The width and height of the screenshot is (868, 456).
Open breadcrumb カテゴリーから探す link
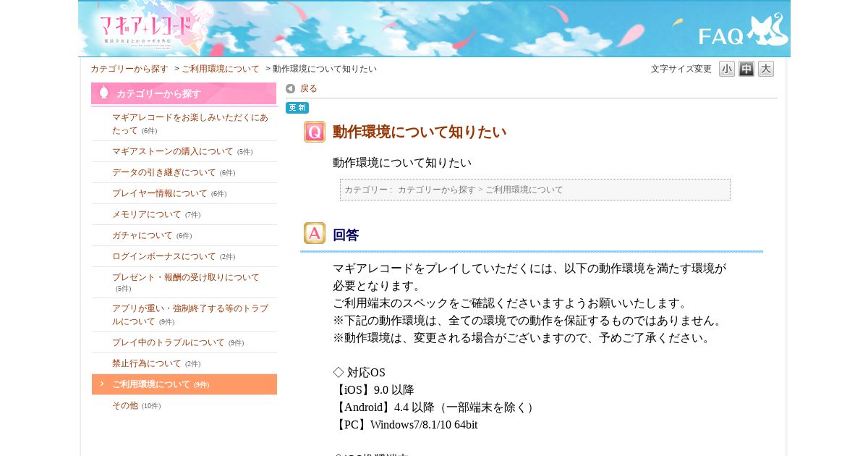pyautogui.click(x=129, y=69)
